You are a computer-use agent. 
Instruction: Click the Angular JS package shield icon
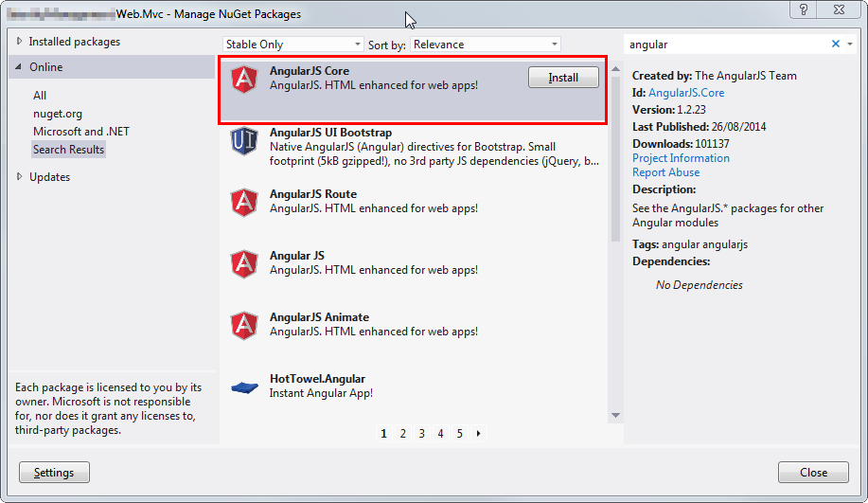pos(244,263)
